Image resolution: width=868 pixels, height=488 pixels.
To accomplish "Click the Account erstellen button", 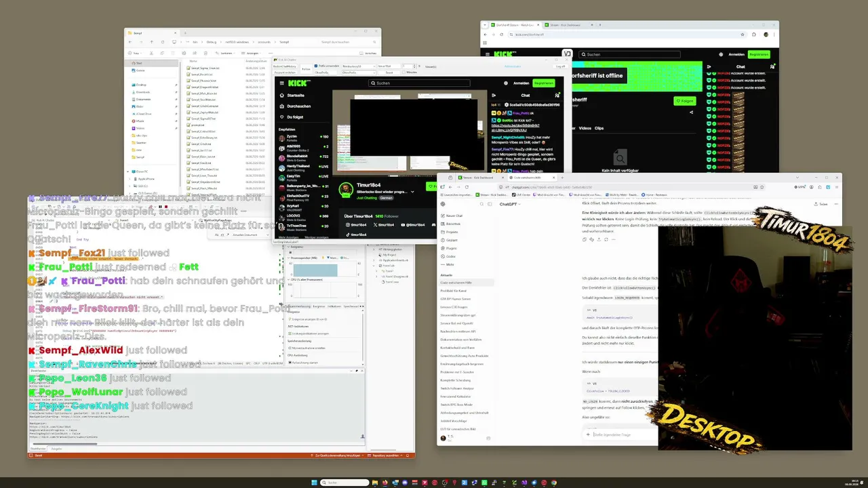I will point(285,72).
